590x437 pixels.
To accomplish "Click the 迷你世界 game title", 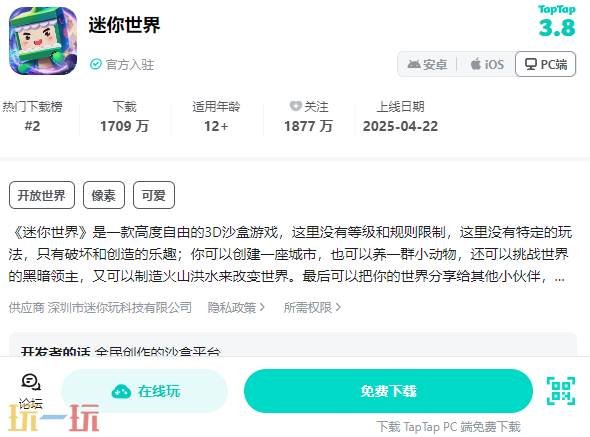I will tap(125, 25).
